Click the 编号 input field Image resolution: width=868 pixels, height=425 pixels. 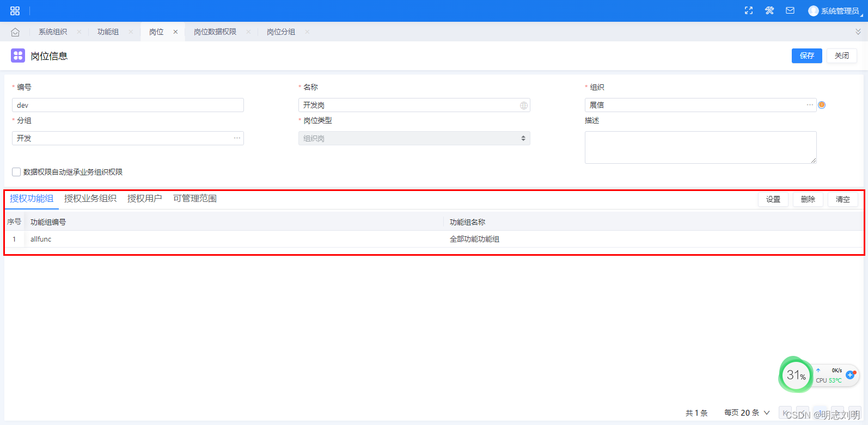click(x=128, y=105)
